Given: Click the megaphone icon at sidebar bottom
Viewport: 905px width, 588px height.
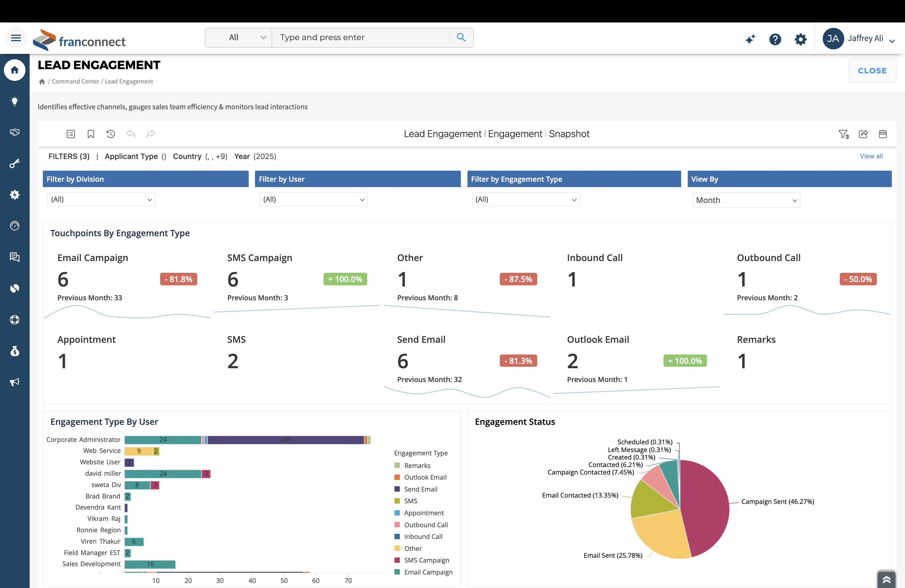Looking at the screenshot, I should 14,382.
